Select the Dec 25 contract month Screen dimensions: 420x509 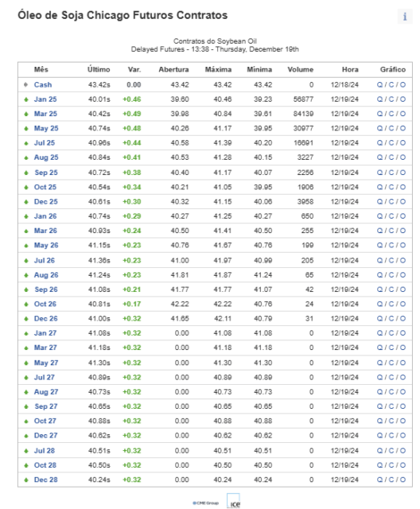pos(46,201)
